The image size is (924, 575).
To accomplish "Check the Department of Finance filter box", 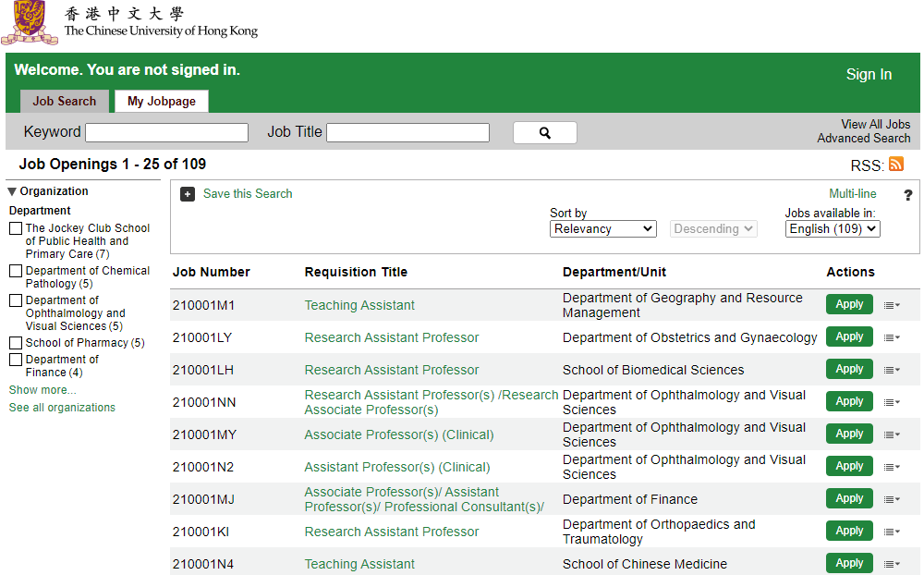I will click(x=16, y=360).
